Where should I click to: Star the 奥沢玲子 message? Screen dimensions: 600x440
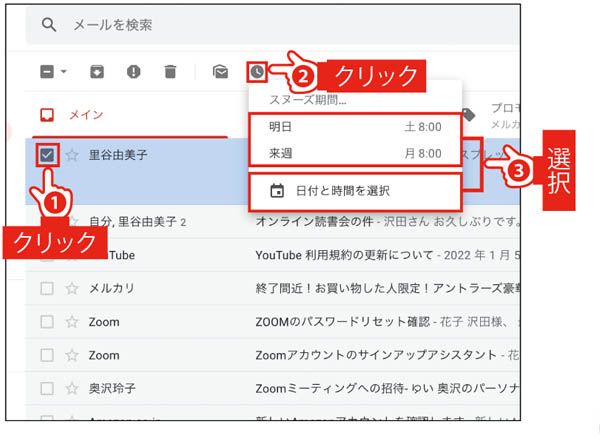[x=72, y=388]
